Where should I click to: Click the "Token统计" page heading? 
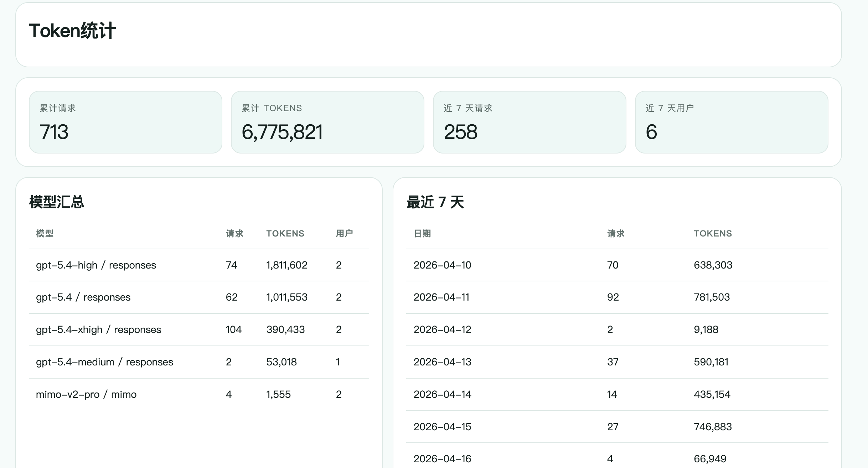coord(72,31)
